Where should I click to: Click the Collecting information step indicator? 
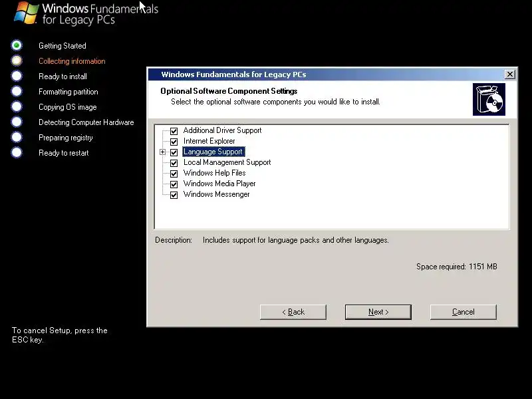pyautogui.click(x=16, y=61)
